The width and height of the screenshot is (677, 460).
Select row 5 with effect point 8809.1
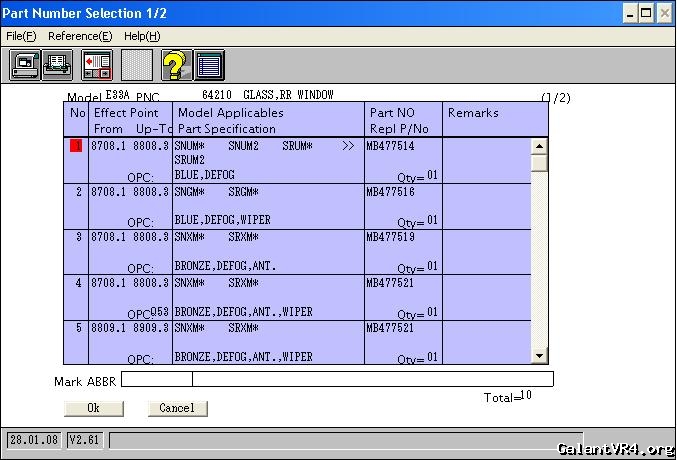(129, 328)
